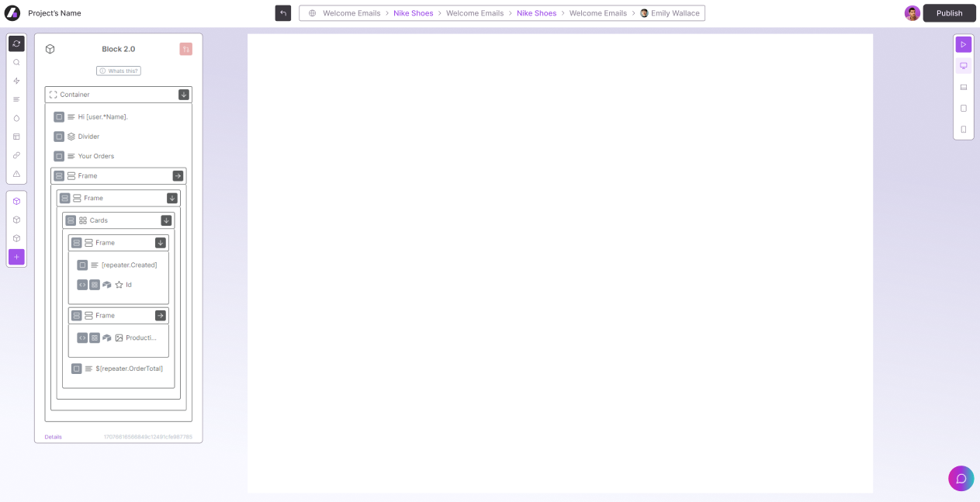
Task: Toggle layout box of the top-level Frame under Your Orders
Action: (x=59, y=176)
